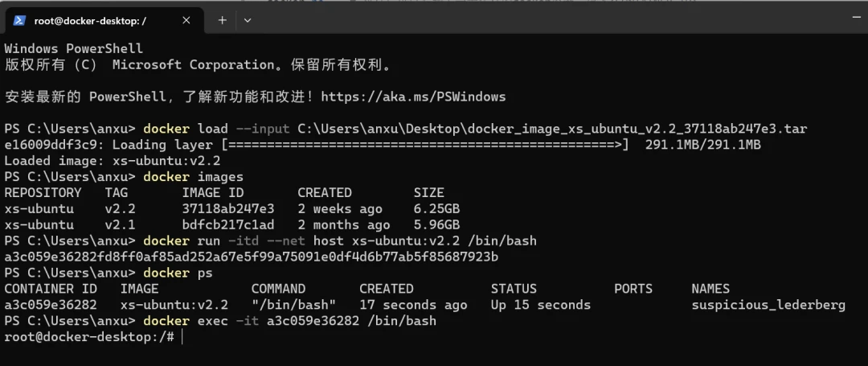The image size is (868, 366).
Task: Click the full container hash a3c059e36282fd8f...
Action: tap(252, 257)
